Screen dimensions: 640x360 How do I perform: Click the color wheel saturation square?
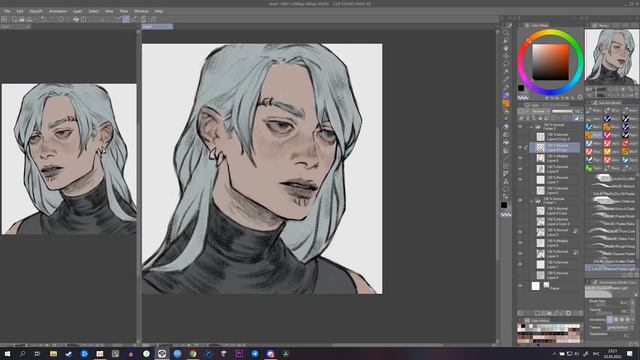550,62
